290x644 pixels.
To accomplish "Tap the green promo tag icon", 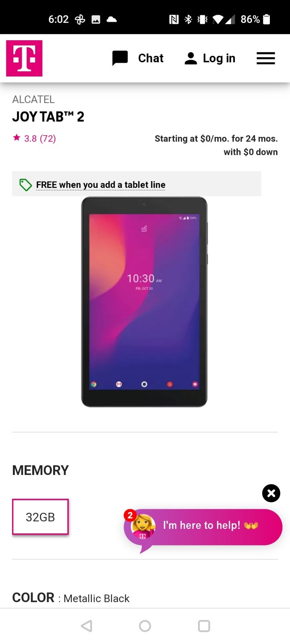I will [x=25, y=185].
